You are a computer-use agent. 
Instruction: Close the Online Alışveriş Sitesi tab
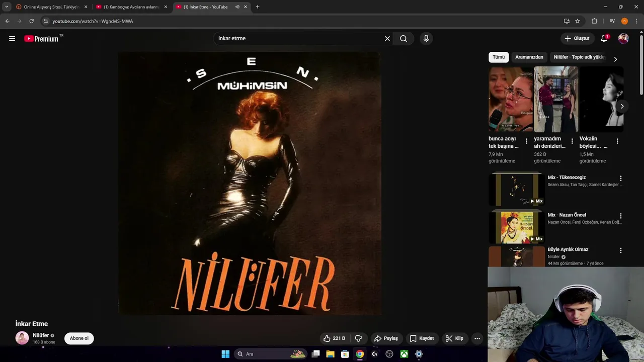[x=86, y=7]
